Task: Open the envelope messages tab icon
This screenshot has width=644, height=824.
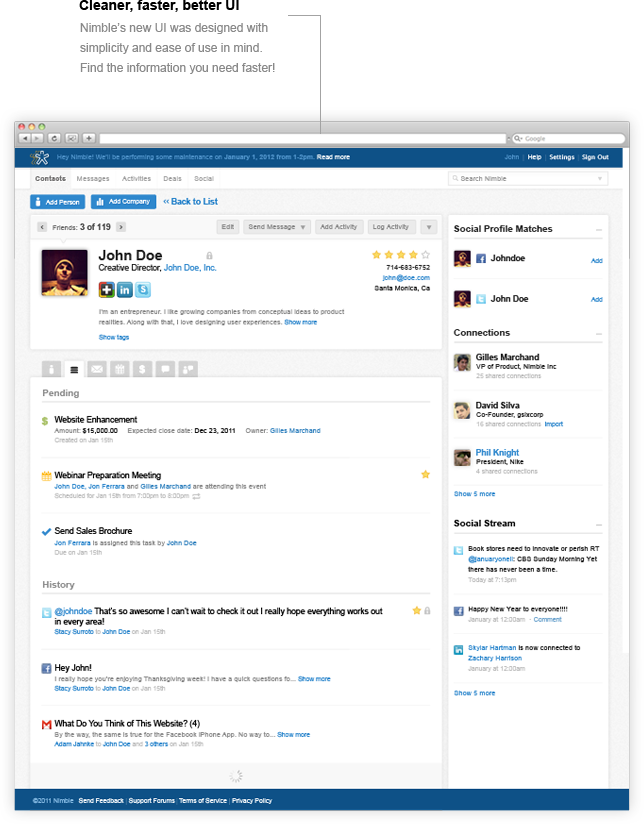Action: (x=97, y=369)
